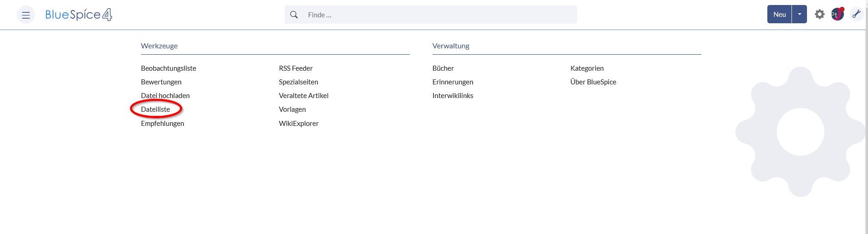
Task: Open Beobachtungsliste
Action: (x=168, y=68)
